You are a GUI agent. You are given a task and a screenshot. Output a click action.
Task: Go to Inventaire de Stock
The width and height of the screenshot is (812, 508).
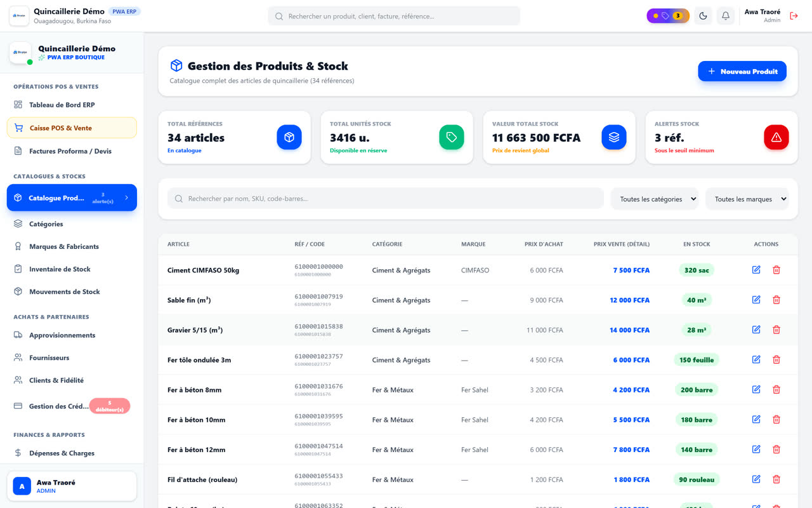tap(72, 269)
